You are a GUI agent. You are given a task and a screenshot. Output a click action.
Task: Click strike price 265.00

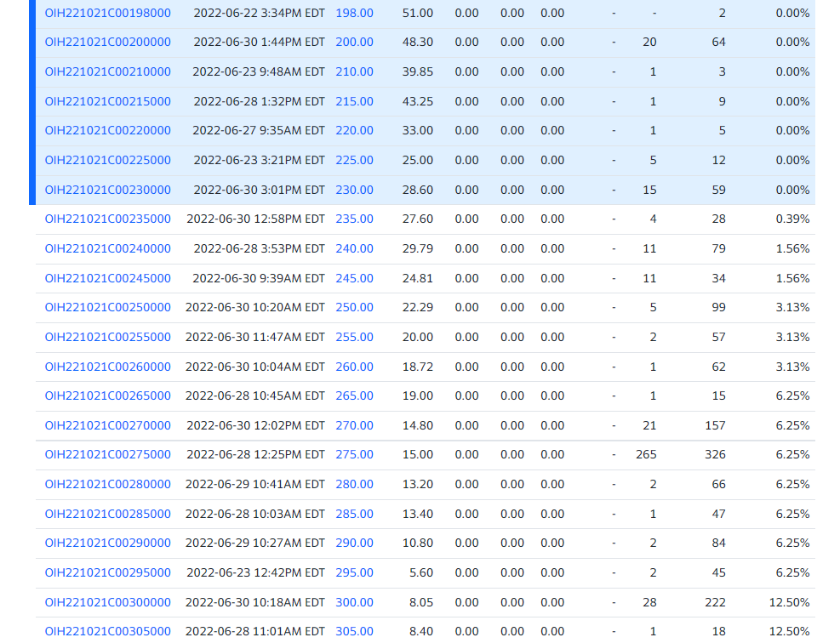pos(355,395)
